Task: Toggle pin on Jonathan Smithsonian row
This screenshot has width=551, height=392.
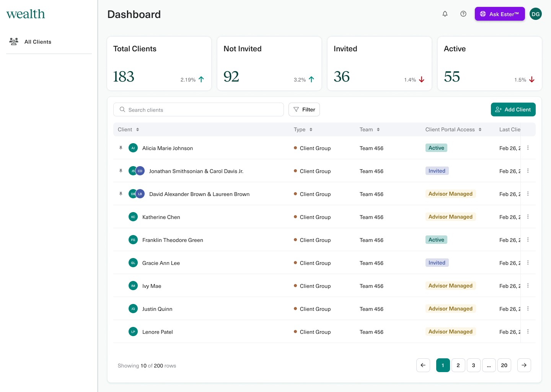Action: pos(121,171)
